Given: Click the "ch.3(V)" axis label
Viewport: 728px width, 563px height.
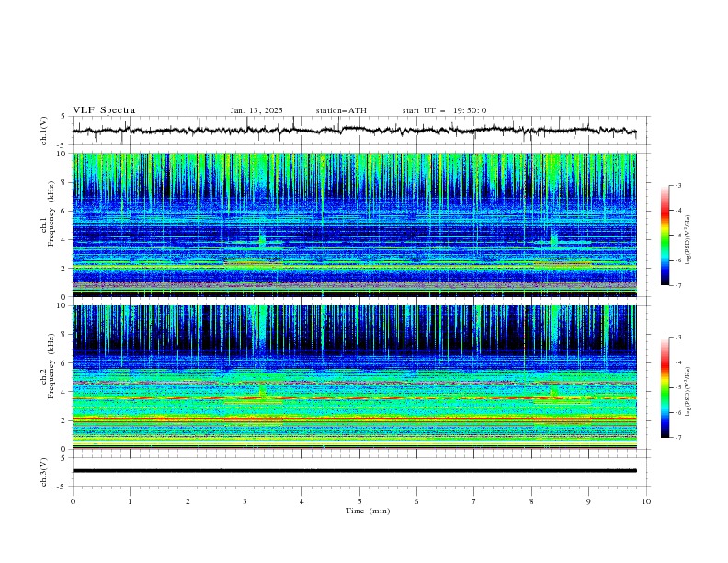Looking at the screenshot, I should tap(43, 472).
